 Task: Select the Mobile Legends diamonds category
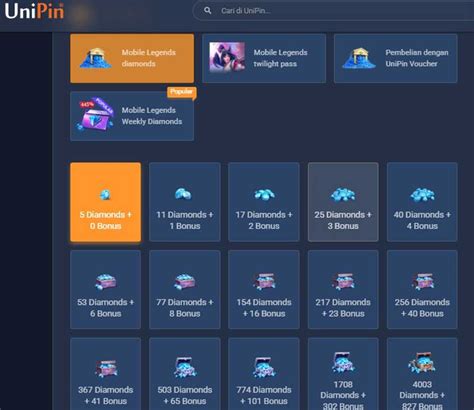click(x=132, y=58)
